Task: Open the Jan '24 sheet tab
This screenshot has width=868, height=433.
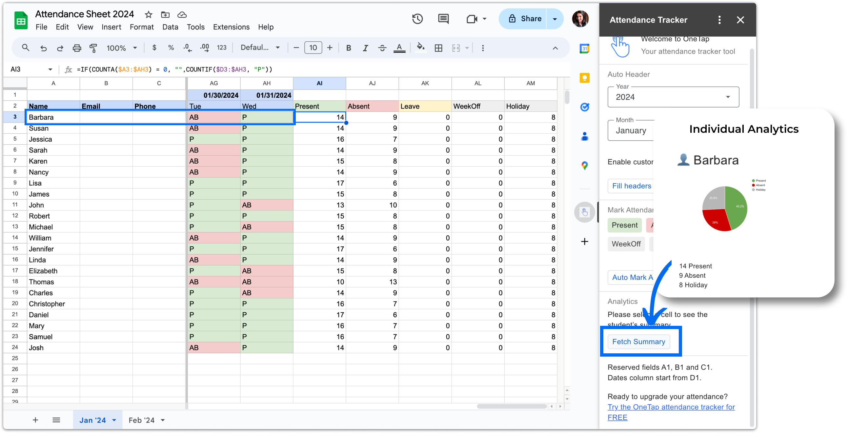Action: (97, 419)
